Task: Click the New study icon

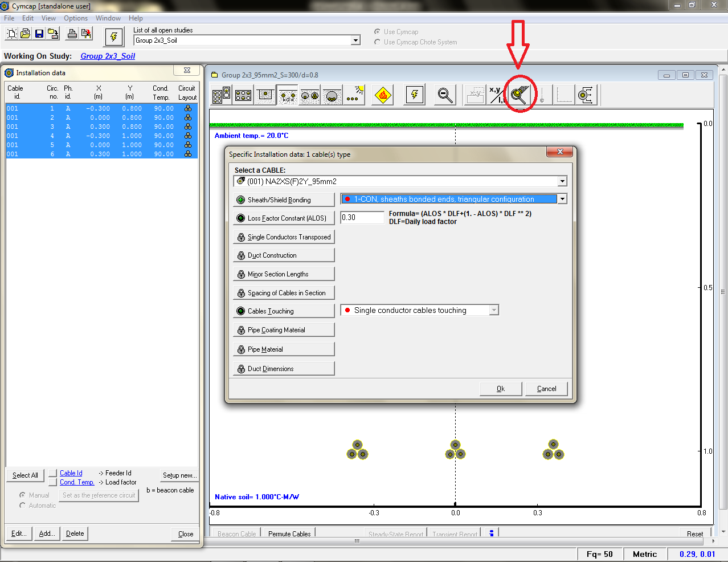Action: click(11, 34)
